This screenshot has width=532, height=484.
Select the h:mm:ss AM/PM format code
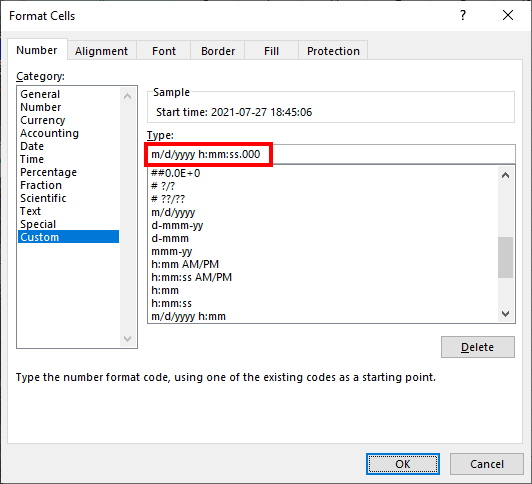pos(192,277)
